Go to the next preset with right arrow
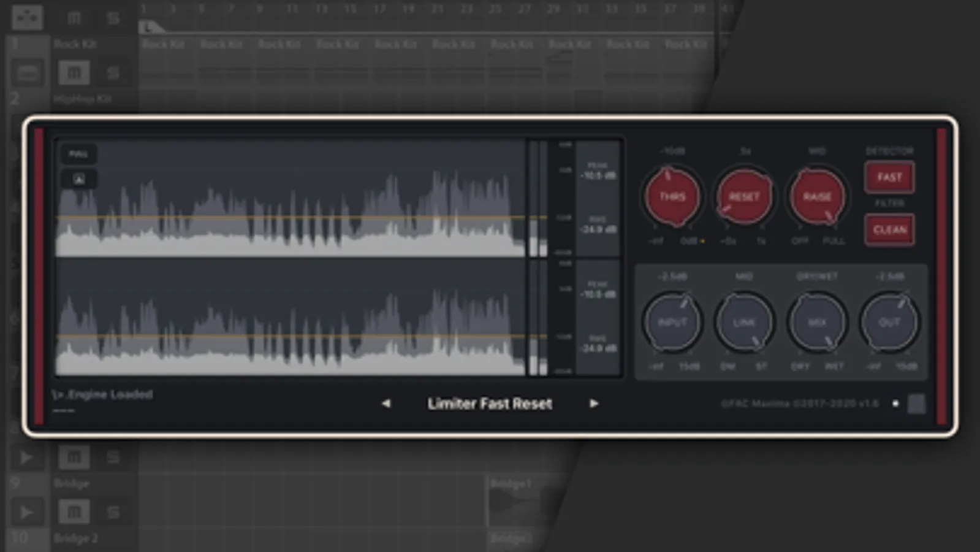The height and width of the screenshot is (552, 980). coord(593,404)
